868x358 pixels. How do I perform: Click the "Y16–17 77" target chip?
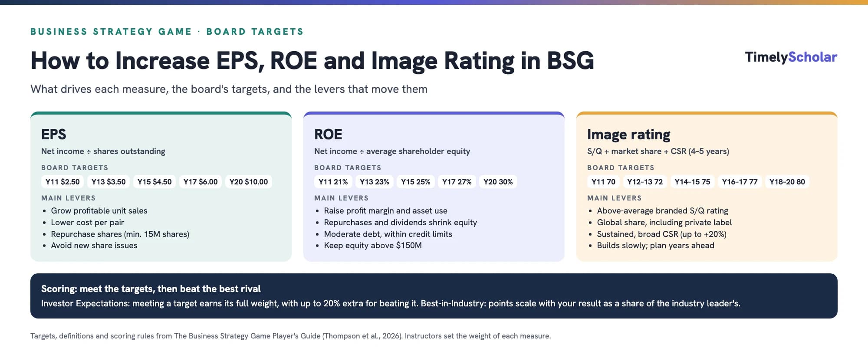[740, 182]
